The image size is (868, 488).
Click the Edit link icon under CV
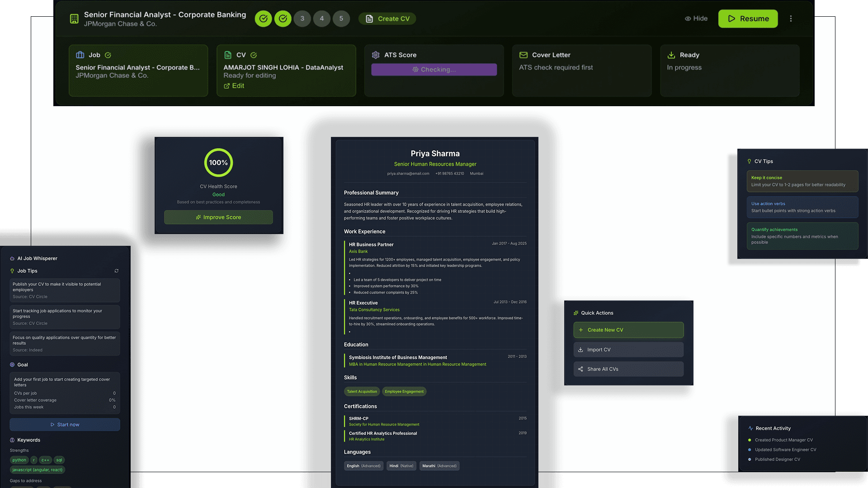click(x=227, y=86)
